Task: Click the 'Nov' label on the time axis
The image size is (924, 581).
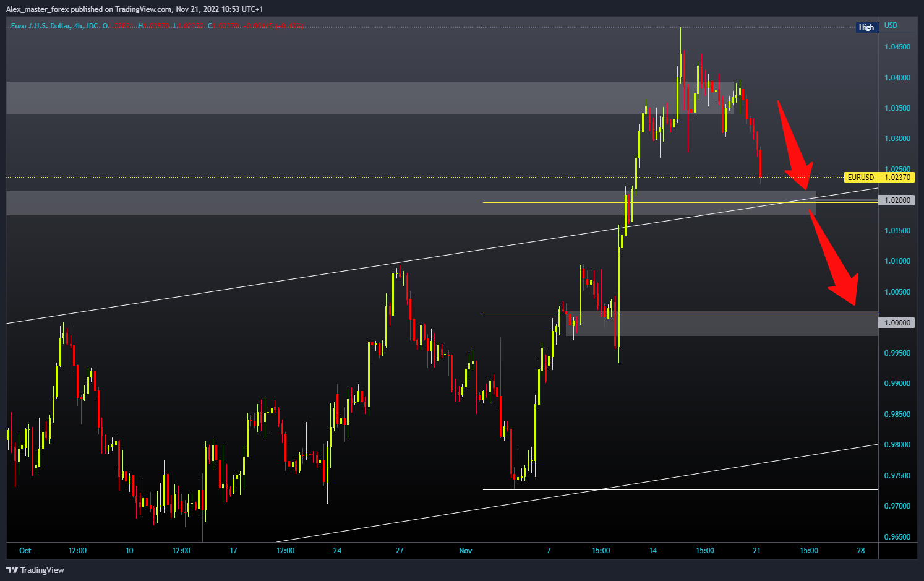Action: tap(466, 551)
